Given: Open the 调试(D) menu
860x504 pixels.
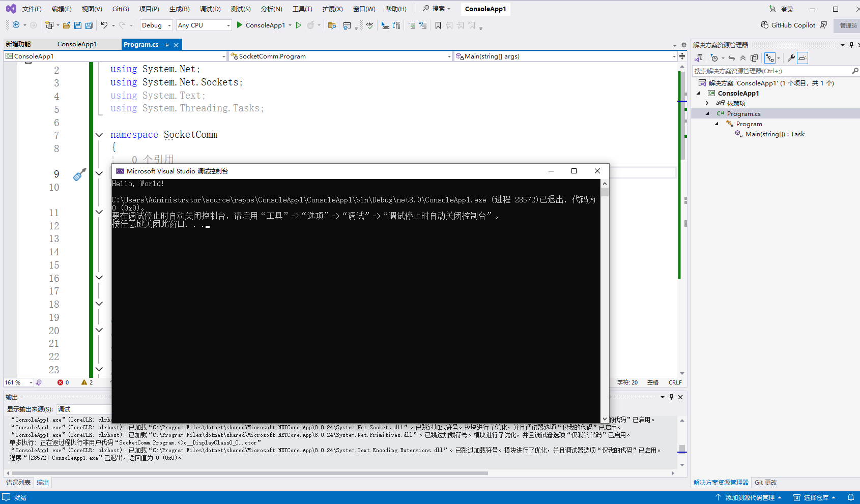Looking at the screenshot, I should pos(210,9).
